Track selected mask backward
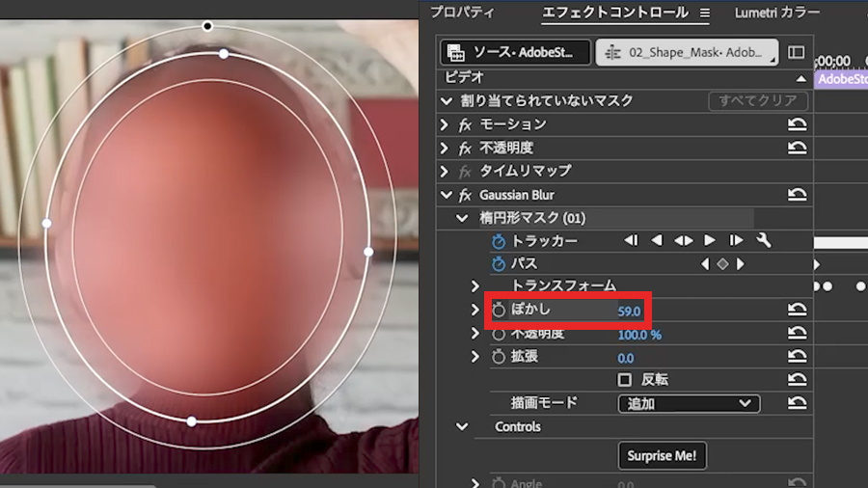This screenshot has width=868, height=488. [657, 240]
